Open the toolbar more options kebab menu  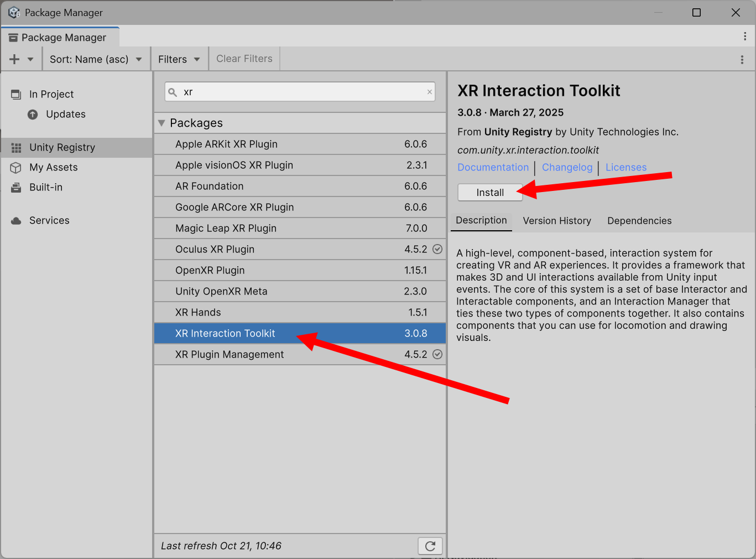742,60
